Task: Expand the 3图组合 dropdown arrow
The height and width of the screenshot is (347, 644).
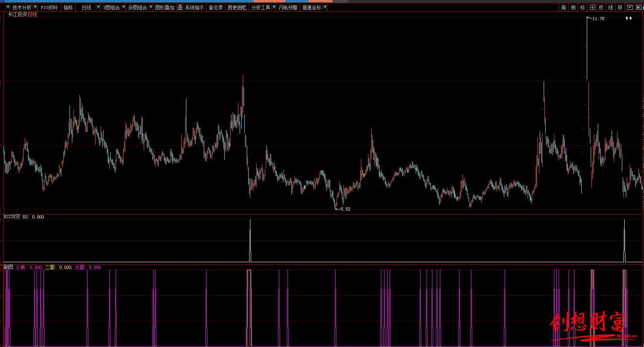Action: [x=124, y=7]
